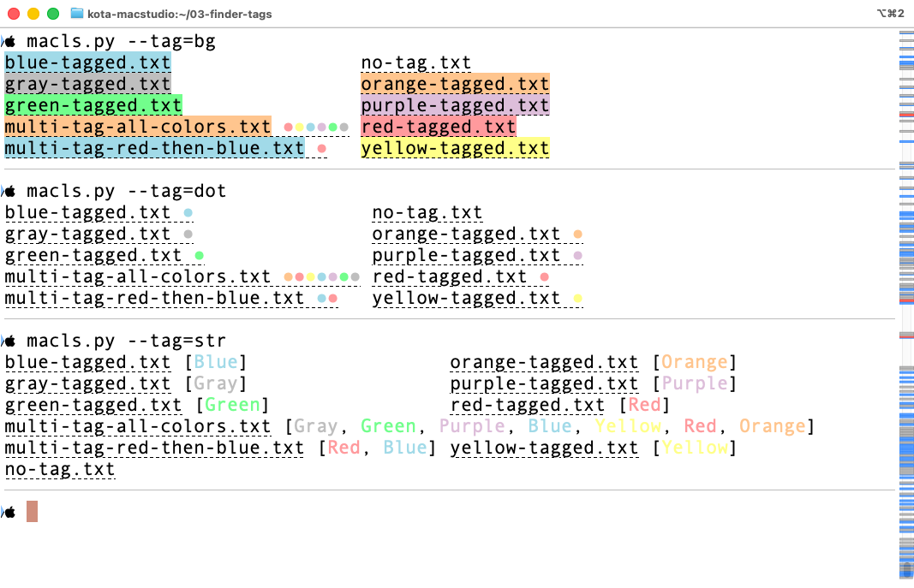Click the '[Green]' tag label after green-tagged.txt
Screen dimensions: 914x588
pos(233,405)
